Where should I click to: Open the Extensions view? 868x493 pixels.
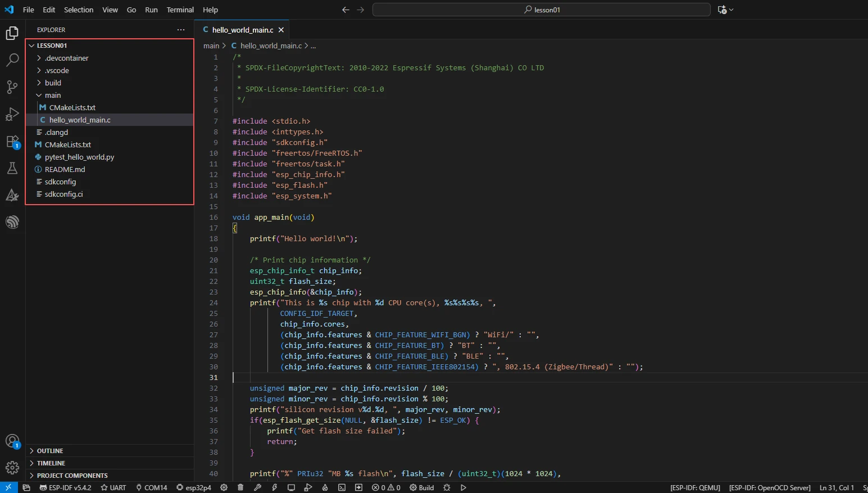tap(12, 142)
